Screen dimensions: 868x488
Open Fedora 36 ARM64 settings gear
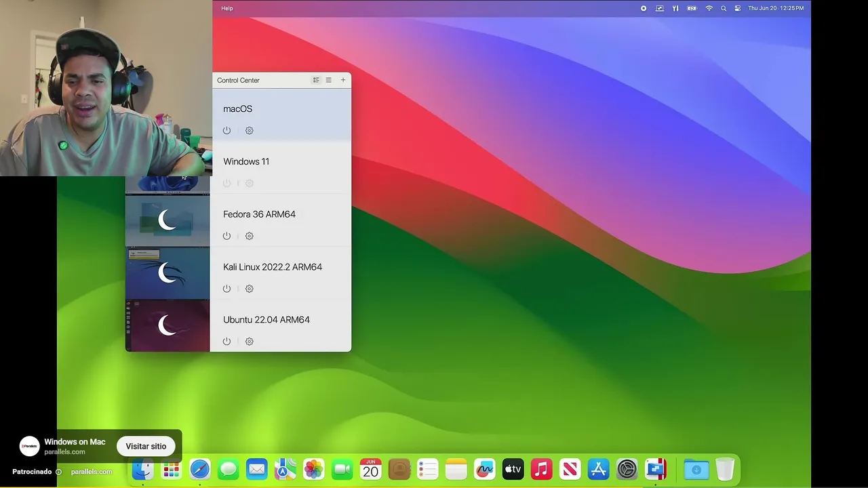[249, 236]
